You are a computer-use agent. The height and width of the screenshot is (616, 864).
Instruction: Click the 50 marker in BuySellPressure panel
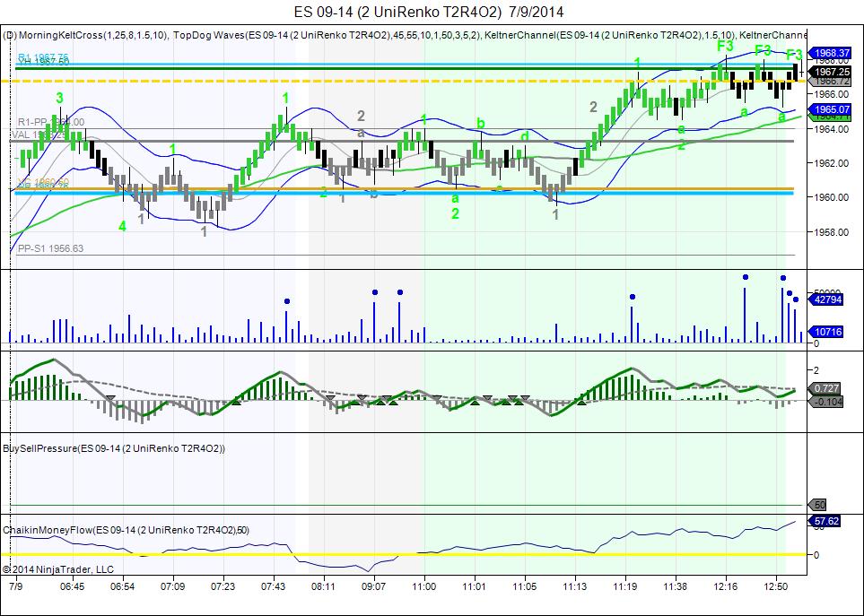coord(817,505)
